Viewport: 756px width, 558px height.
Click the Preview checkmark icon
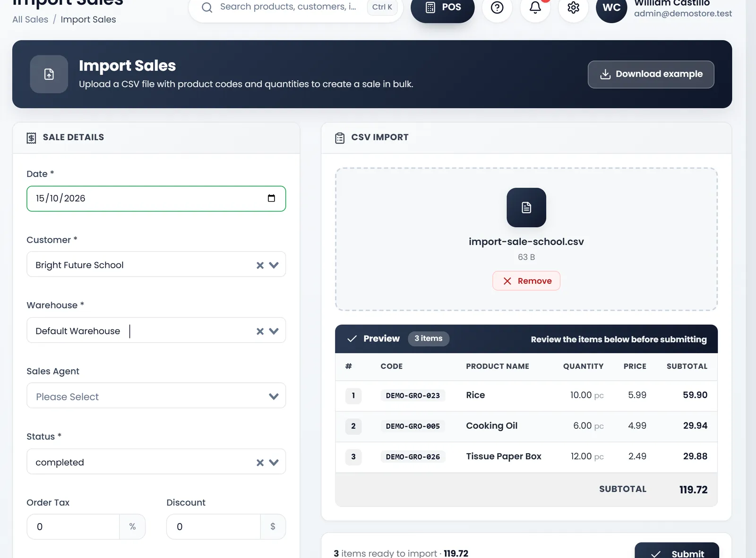pyautogui.click(x=352, y=339)
